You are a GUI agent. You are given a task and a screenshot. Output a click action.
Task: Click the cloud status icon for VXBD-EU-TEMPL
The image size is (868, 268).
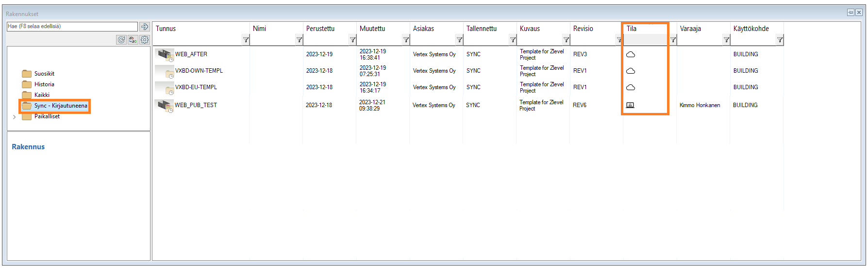click(631, 87)
